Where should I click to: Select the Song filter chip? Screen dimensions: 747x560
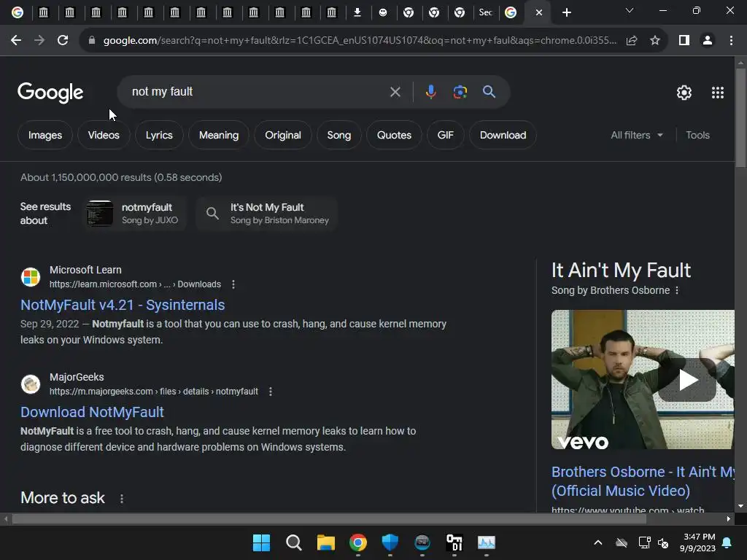pyautogui.click(x=338, y=135)
